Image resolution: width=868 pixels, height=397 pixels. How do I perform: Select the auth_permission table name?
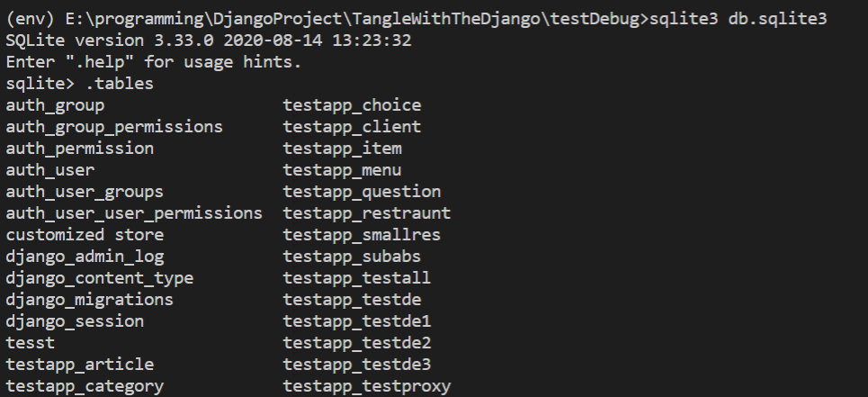(80, 149)
